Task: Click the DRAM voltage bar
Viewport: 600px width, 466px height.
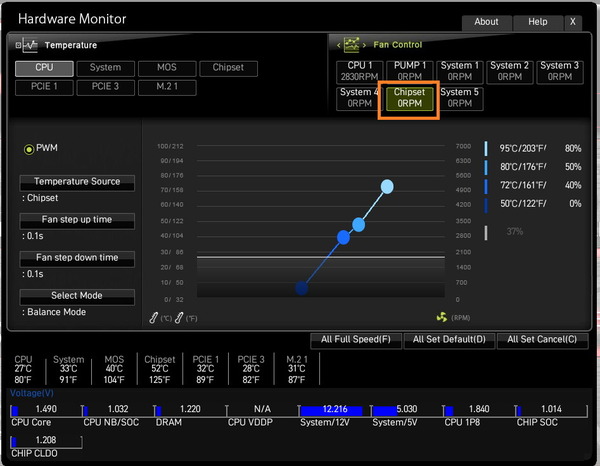Action: pyautogui.click(x=190, y=411)
